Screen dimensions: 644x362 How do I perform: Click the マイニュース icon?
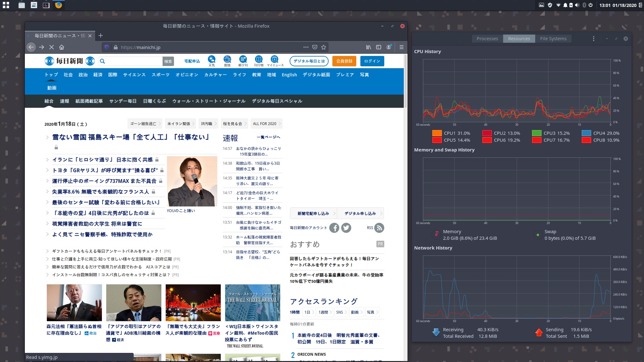(x=275, y=61)
